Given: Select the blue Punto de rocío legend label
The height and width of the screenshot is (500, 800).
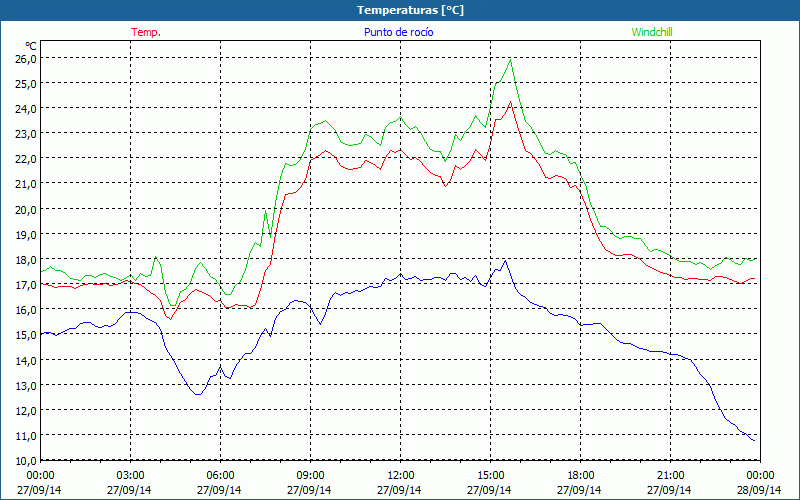Looking at the screenshot, I should 398,32.
